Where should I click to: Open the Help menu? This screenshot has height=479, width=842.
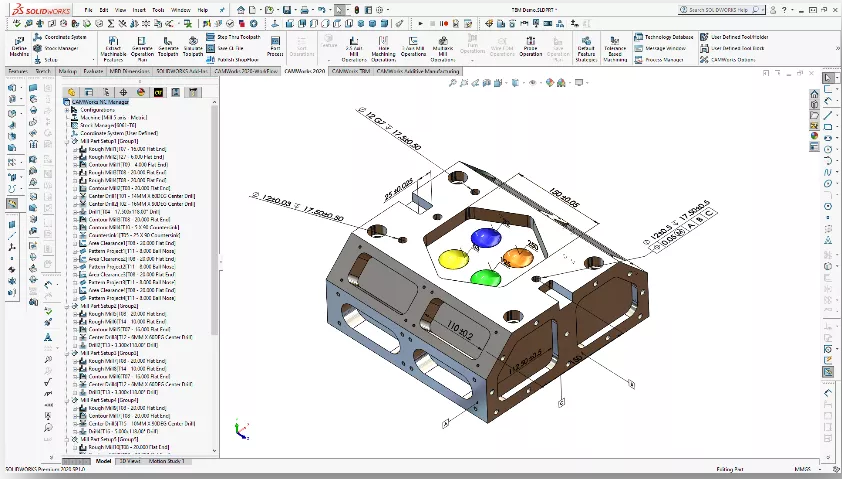point(202,10)
